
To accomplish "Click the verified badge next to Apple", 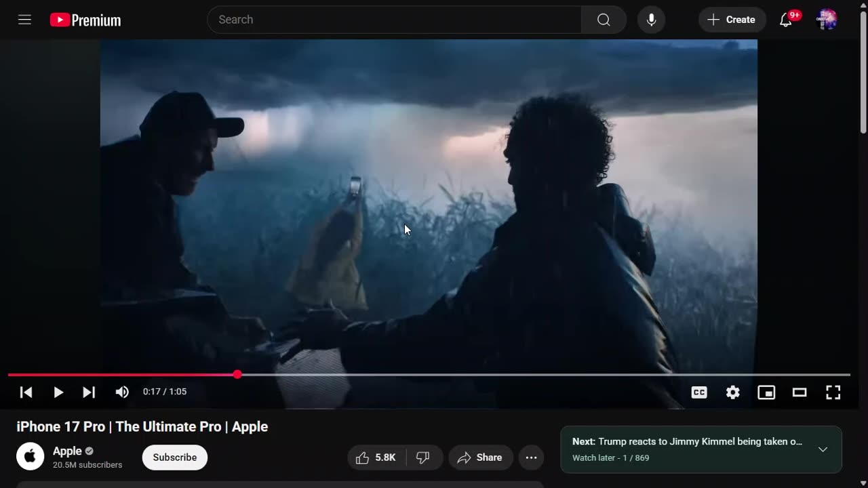I will (90, 451).
